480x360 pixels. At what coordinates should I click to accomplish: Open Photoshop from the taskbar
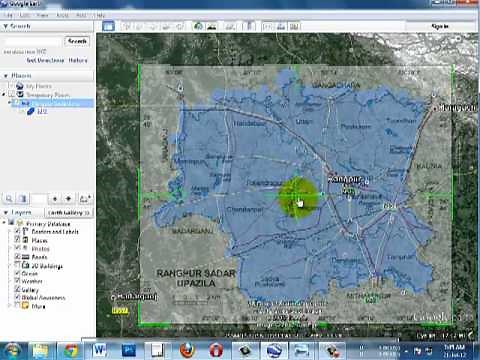click(128, 350)
